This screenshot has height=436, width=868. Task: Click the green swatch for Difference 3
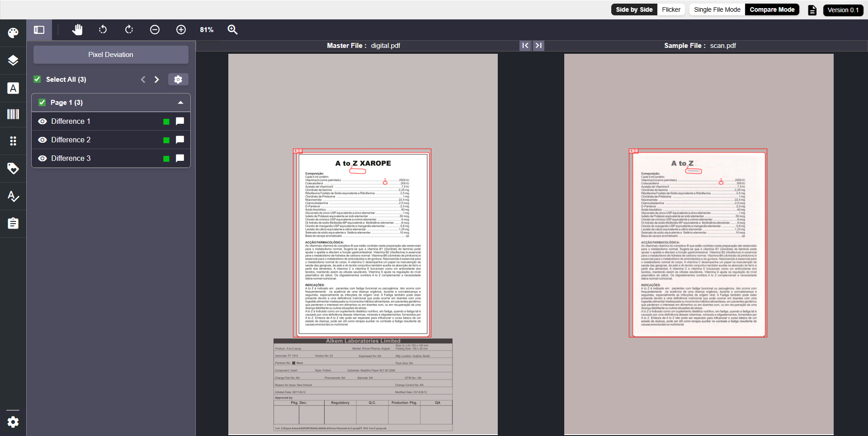(166, 159)
